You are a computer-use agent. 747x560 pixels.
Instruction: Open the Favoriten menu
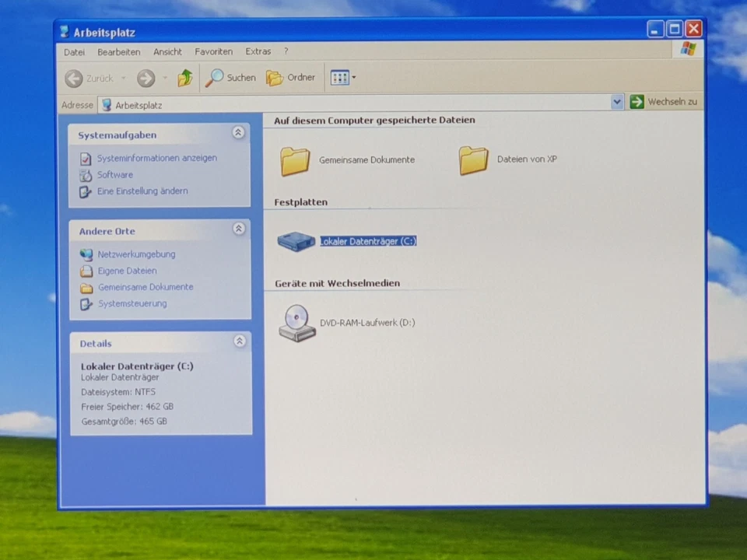(213, 51)
